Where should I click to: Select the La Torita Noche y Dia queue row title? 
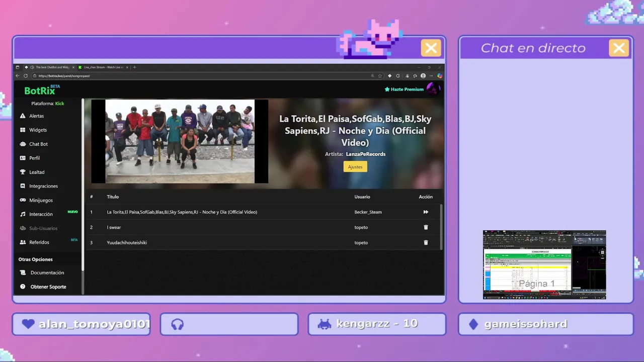(x=182, y=212)
